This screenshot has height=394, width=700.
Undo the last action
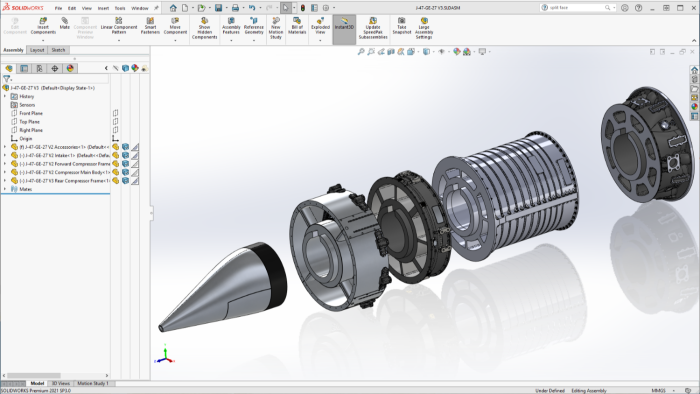[252, 8]
